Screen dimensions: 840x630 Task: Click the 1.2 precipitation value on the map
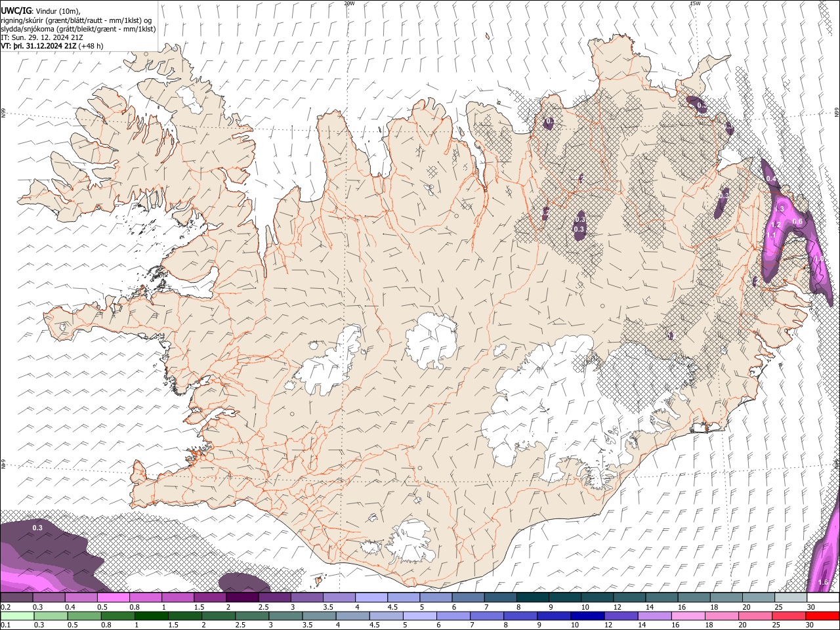775,225
